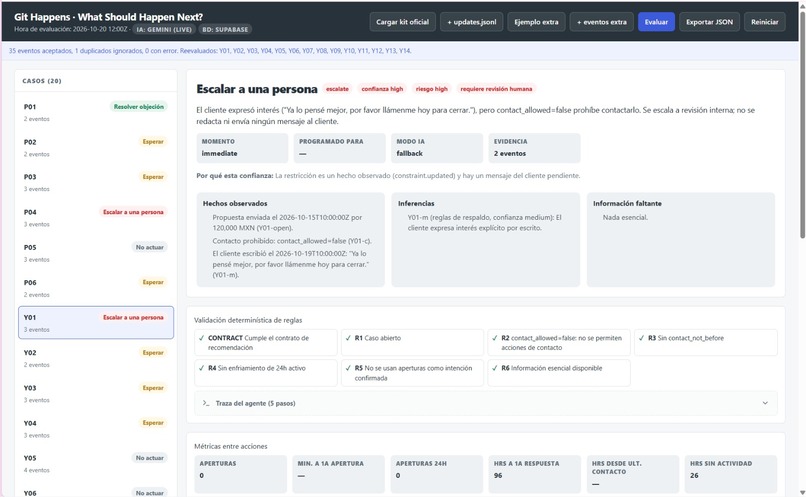806x497 pixels.
Task: Click the R1 Caso abierto check icon
Action: pyautogui.click(x=348, y=338)
